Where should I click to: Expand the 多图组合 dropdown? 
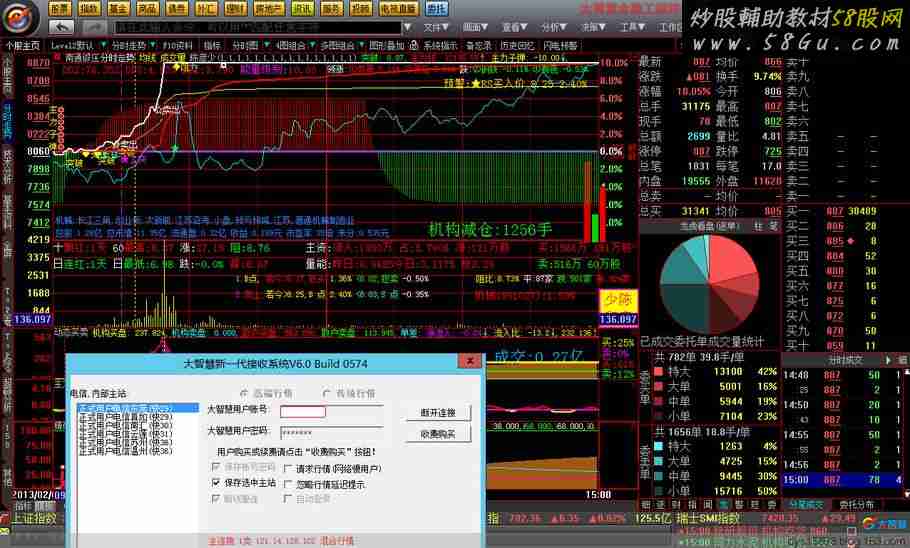tap(362, 45)
